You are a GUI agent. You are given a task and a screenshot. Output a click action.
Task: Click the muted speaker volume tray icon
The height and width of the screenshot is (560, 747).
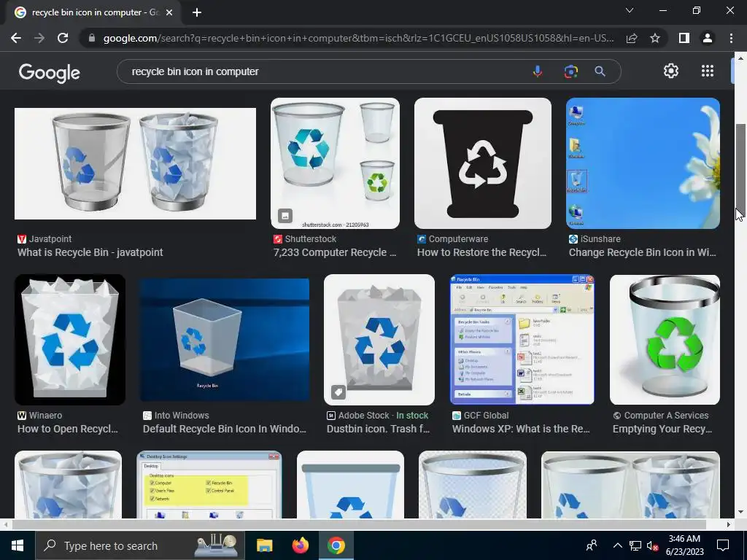tap(652, 546)
